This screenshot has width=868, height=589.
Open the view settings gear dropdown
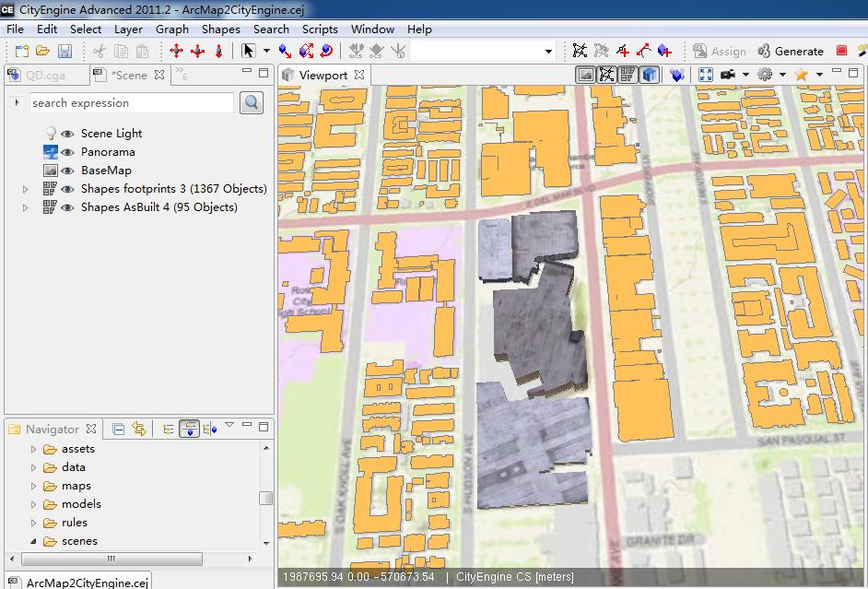[x=782, y=74]
